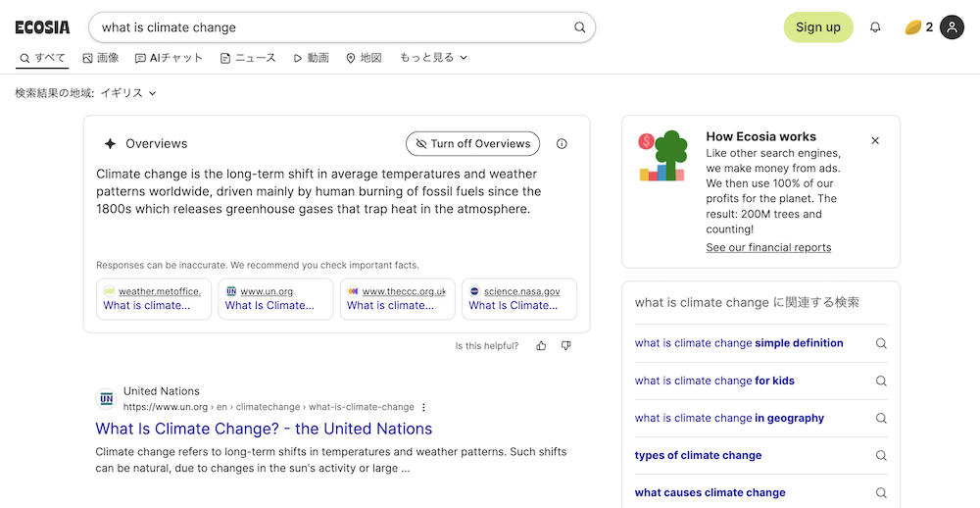This screenshot has width=980, height=508.
Task: Switch to the 画像 tab
Action: [101, 58]
